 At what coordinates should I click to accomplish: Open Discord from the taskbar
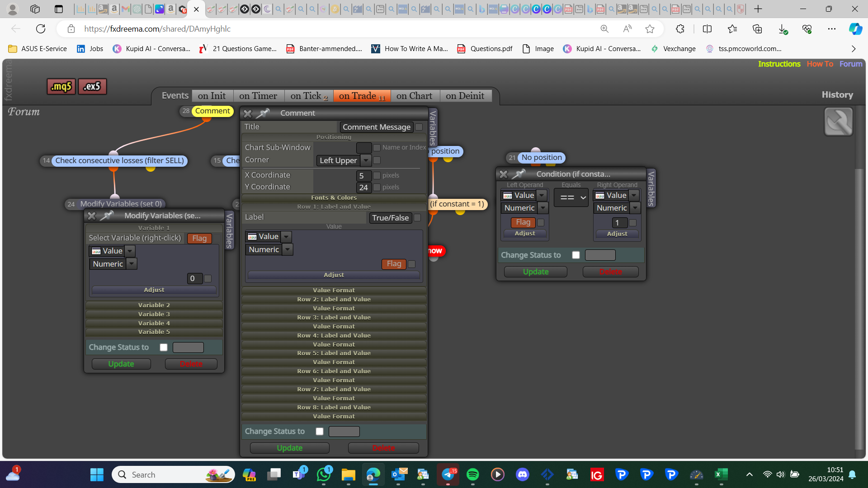pos(523,474)
